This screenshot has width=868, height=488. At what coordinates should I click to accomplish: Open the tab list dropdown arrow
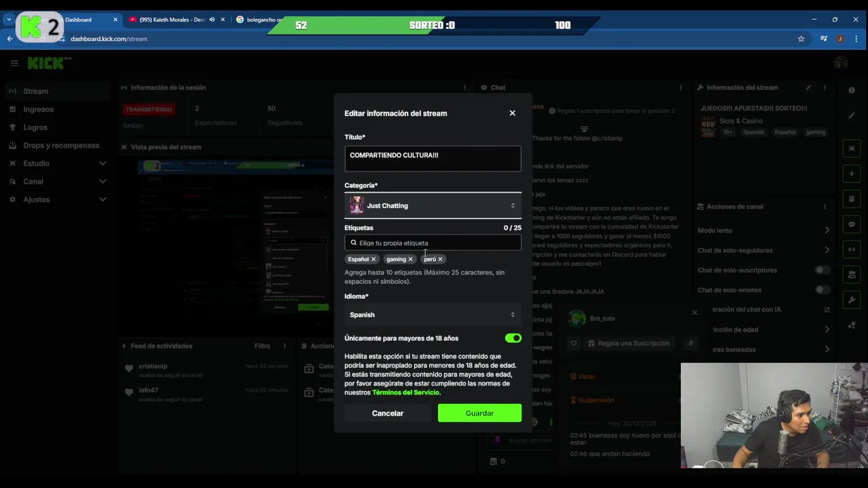click(8, 20)
